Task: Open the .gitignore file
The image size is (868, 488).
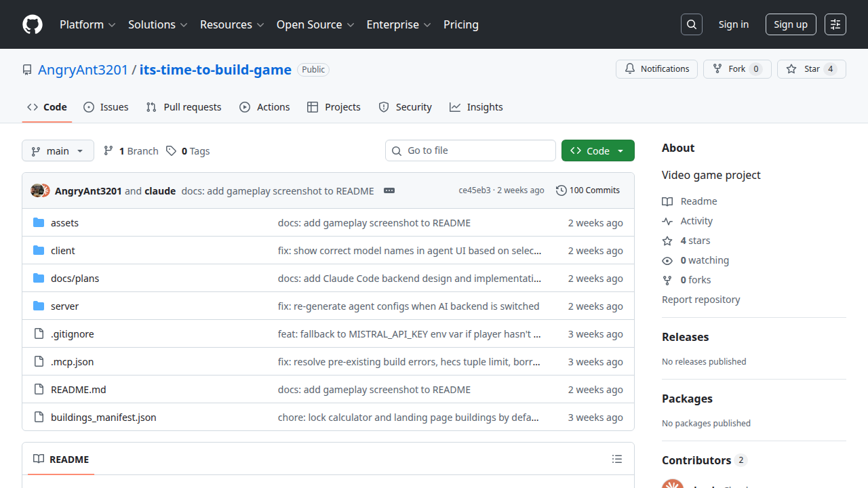Action: click(x=73, y=334)
